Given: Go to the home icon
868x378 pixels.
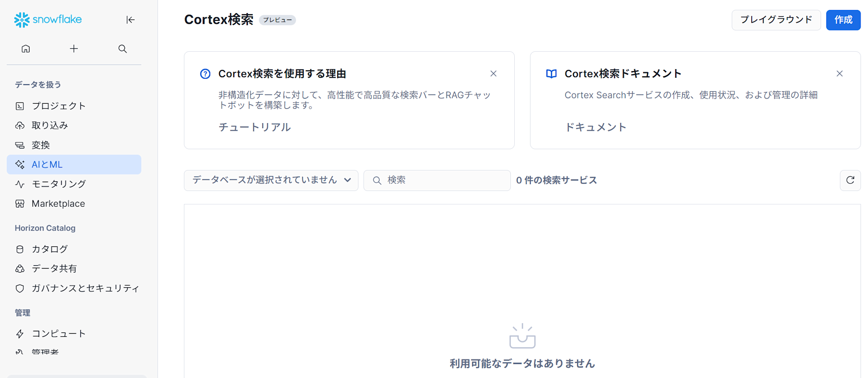Looking at the screenshot, I should point(26,49).
